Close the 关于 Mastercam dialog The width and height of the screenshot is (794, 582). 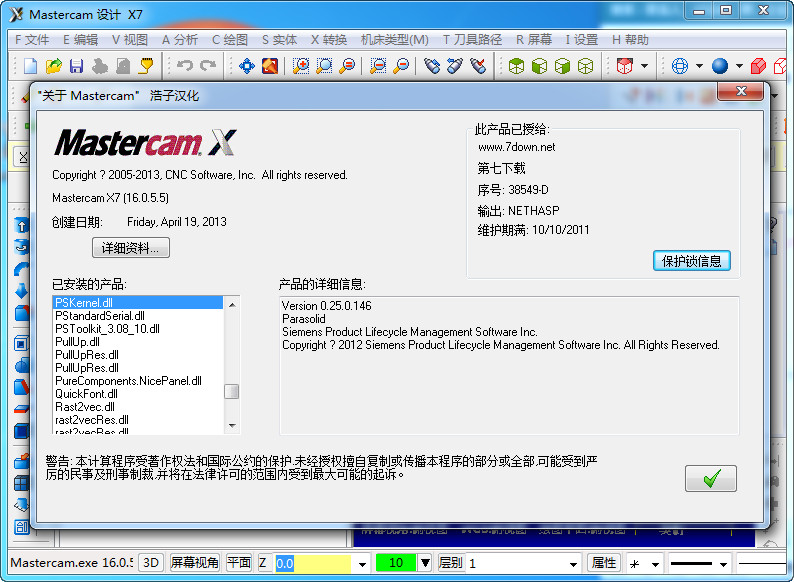click(741, 91)
